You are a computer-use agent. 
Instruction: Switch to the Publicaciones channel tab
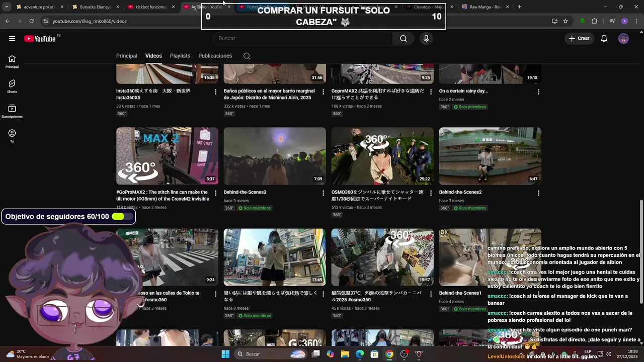215,56
